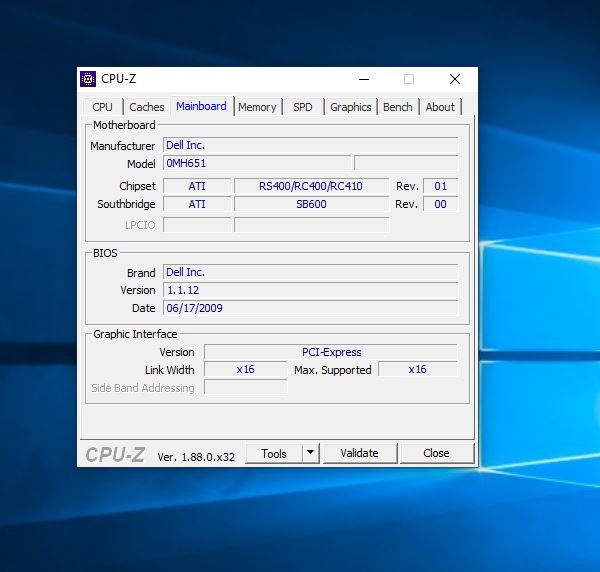Image resolution: width=600 pixels, height=572 pixels.
Task: Click the Southbridge vendor ATI field
Action: click(x=197, y=204)
